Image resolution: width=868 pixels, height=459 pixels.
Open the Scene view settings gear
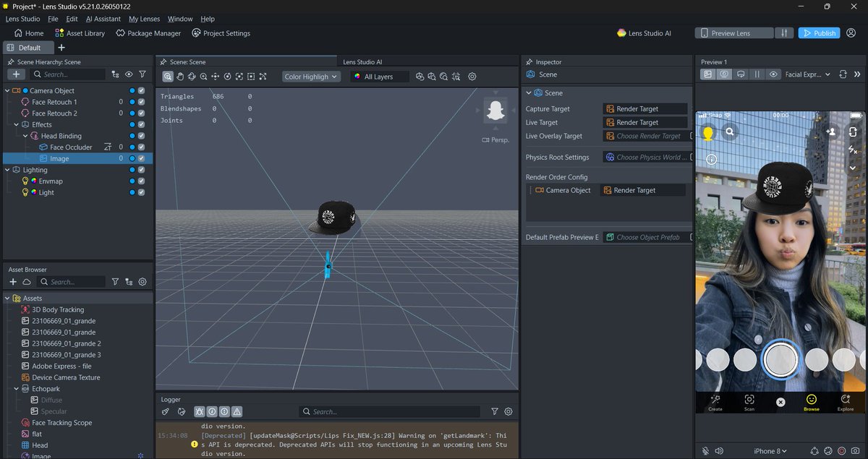(472, 77)
